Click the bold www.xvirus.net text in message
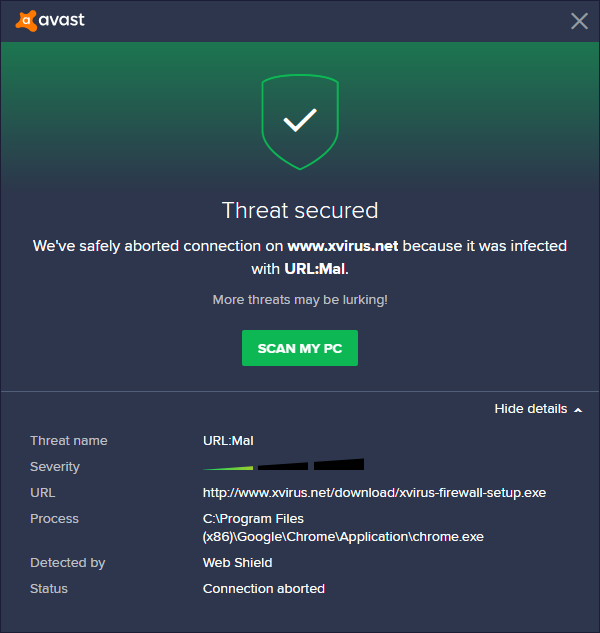This screenshot has width=600, height=633. (x=343, y=245)
